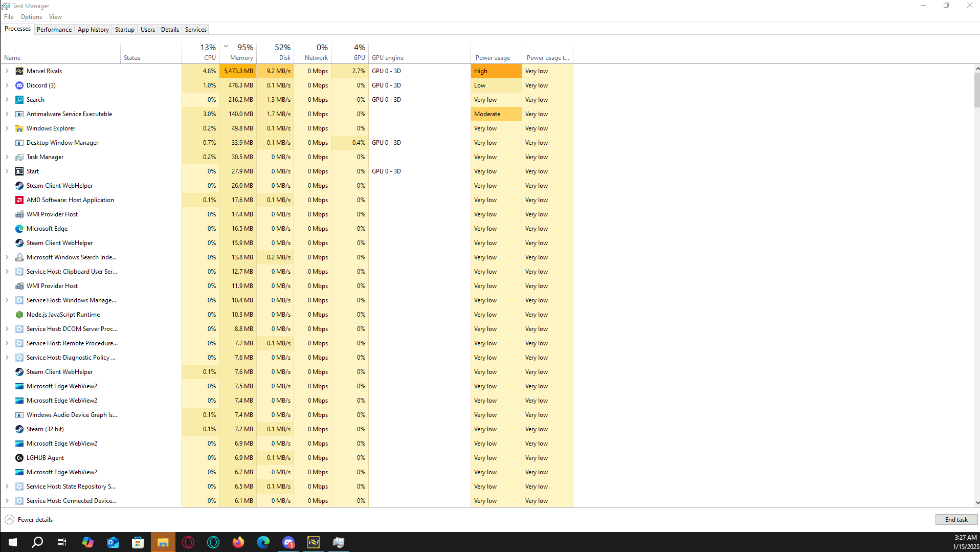
Task: Sort processes by Network column
Action: coord(313,52)
